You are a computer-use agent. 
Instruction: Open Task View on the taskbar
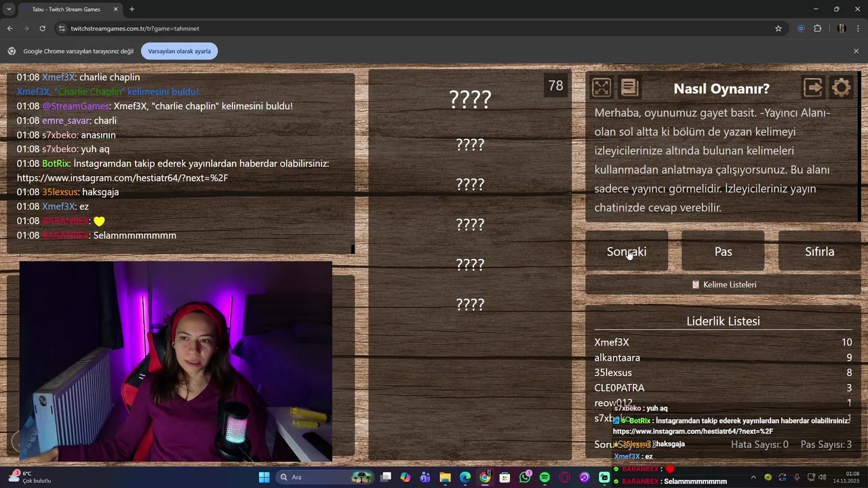click(386, 477)
